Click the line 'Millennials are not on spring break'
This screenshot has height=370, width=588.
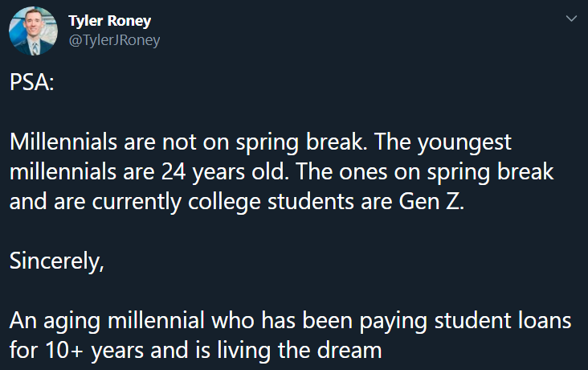[x=186, y=142]
